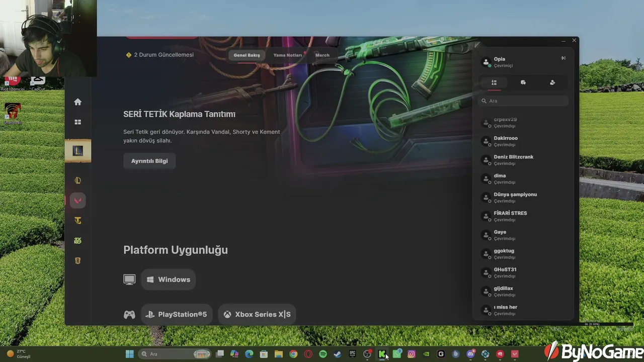This screenshot has width=644, height=362.
Task: Select friend Deniz Blitzcrank in the list
Action: tap(523, 160)
